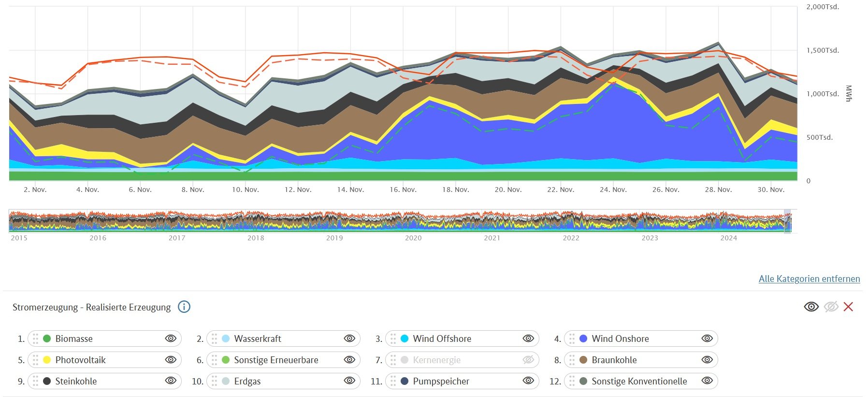The width and height of the screenshot is (868, 397).
Task: Show all categories with the dark eye icon
Action: tap(811, 307)
